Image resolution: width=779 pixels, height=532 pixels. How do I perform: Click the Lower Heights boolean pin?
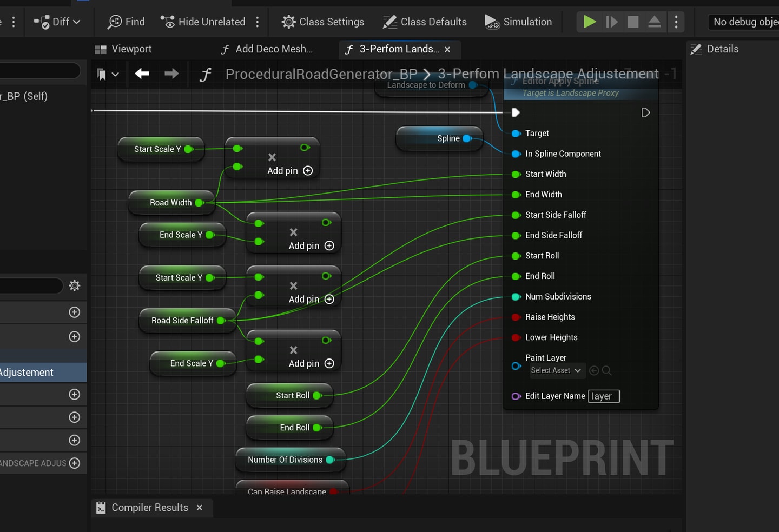pos(516,338)
